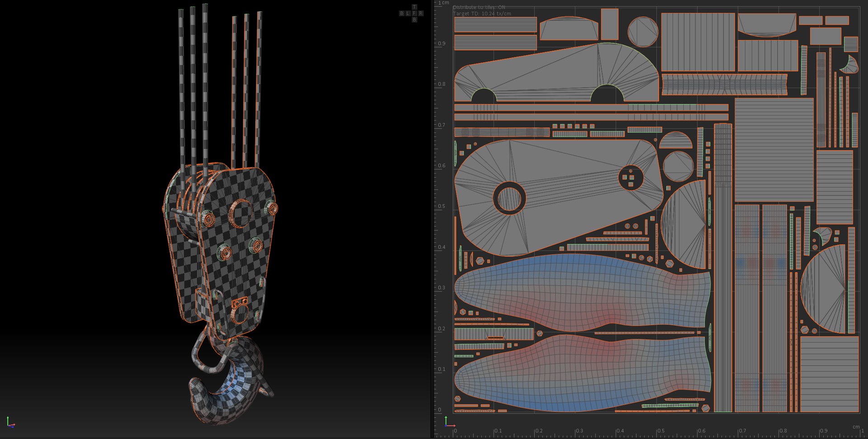Click 'Target TD: 10.24 tx/cm' label
Image resolution: width=868 pixels, height=439 pixels.
point(482,14)
